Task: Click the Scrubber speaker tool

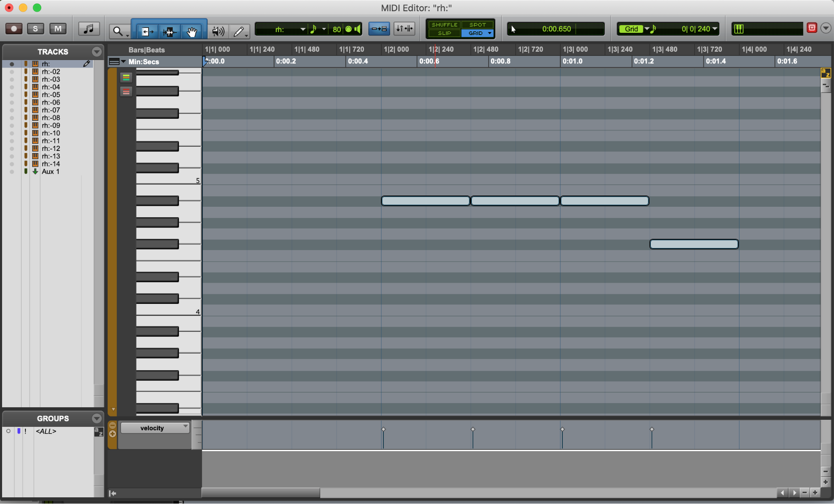Action: click(218, 31)
